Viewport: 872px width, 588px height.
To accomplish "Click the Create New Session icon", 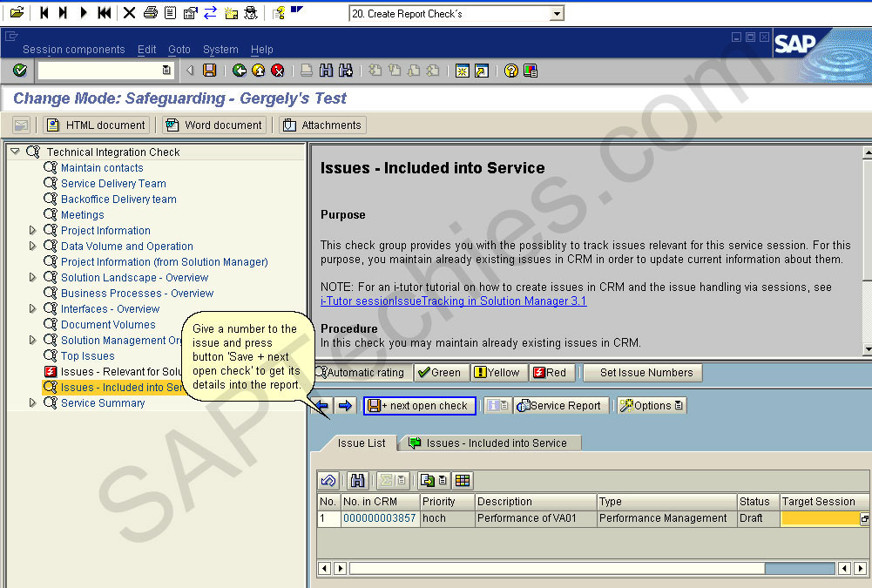I will tap(463, 71).
